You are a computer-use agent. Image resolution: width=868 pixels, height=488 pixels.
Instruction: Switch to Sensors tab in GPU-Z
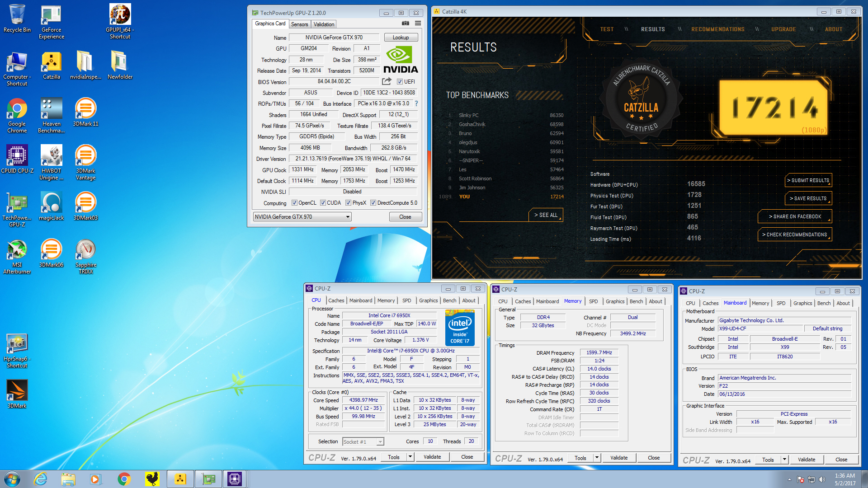click(x=299, y=24)
